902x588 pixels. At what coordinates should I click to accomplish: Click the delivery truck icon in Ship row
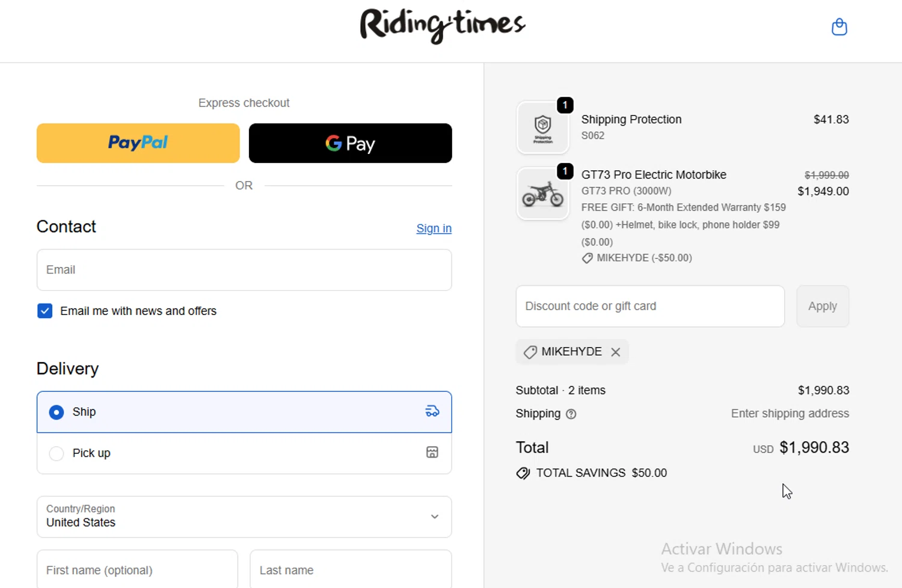[432, 411]
